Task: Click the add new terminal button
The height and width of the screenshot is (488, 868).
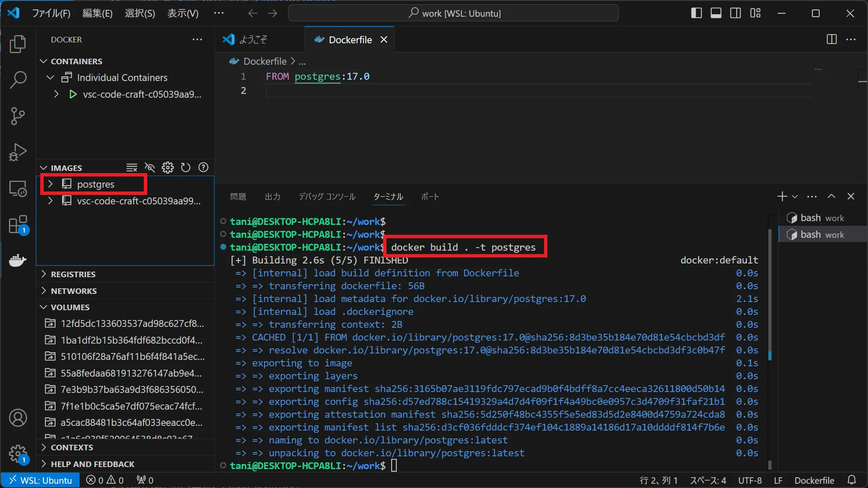Action: click(x=782, y=196)
